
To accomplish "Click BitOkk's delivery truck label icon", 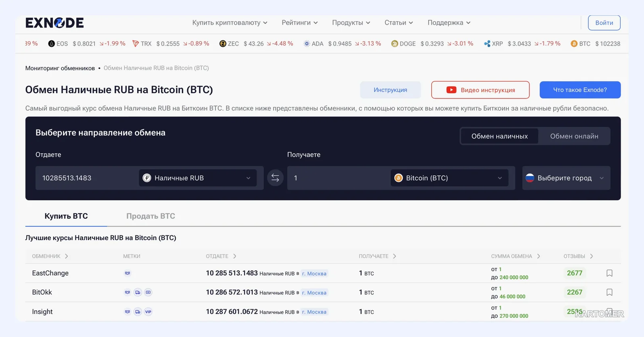I will pos(138,292).
